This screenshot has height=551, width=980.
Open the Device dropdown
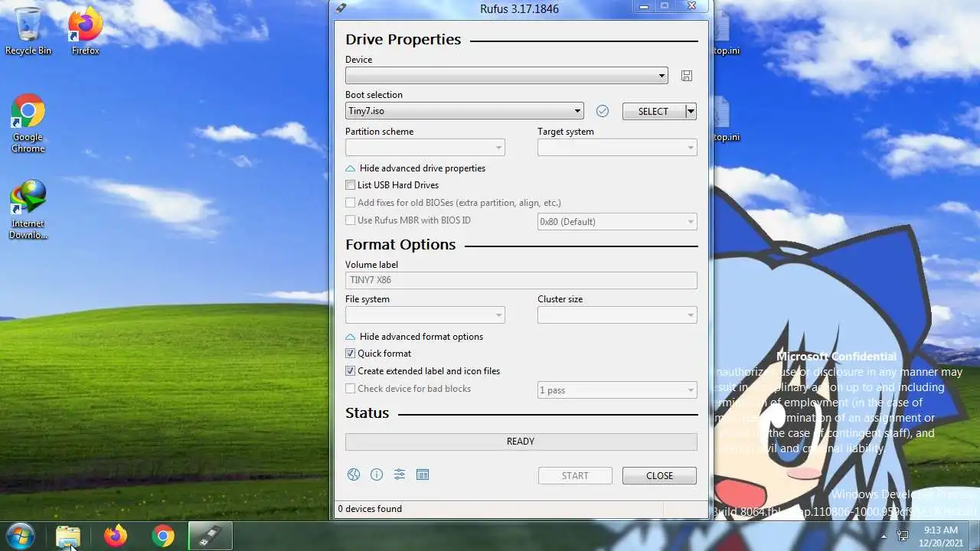pos(506,76)
